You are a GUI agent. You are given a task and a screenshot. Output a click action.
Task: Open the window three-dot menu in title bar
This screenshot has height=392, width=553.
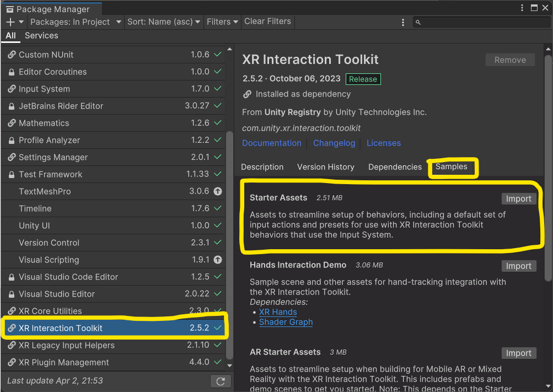pyautogui.click(x=522, y=8)
